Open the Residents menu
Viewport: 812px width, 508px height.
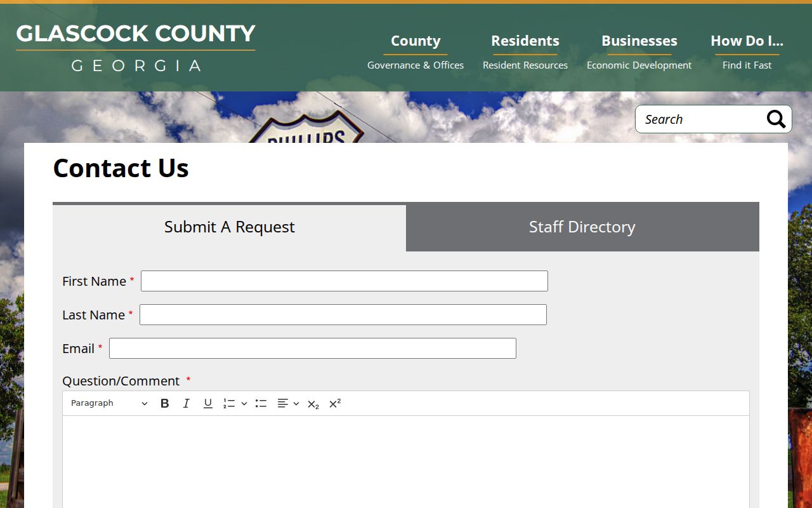525,41
